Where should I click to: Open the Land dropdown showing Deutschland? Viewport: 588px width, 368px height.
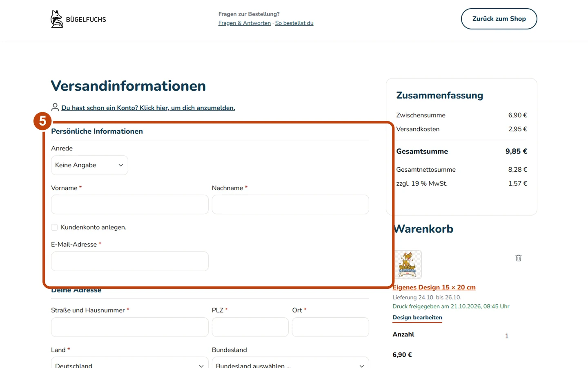click(130, 363)
